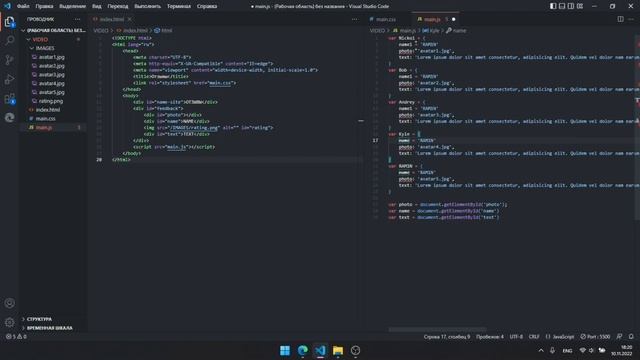
Task: Open avatar3.jpg in file tree
Action: (53, 75)
